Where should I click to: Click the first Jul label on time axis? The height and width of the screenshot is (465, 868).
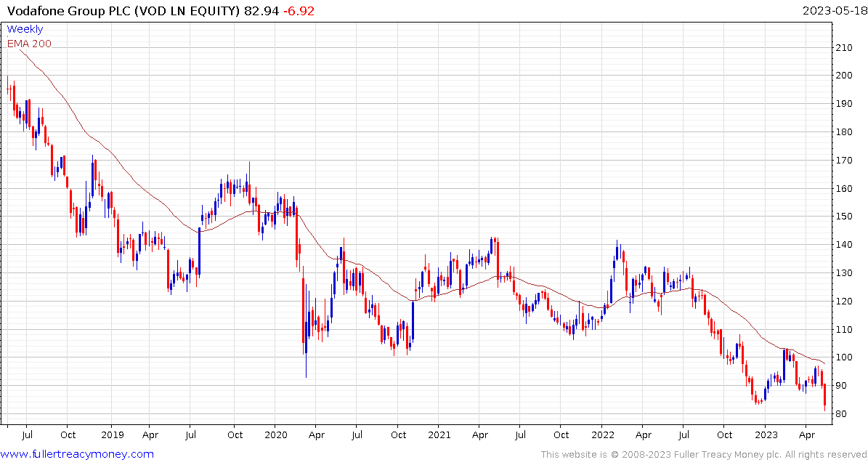(x=27, y=435)
